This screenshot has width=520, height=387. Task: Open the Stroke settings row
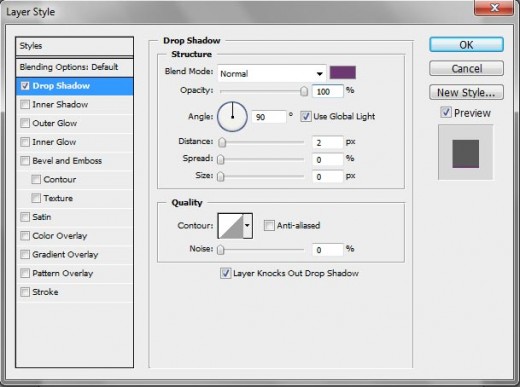(74, 292)
